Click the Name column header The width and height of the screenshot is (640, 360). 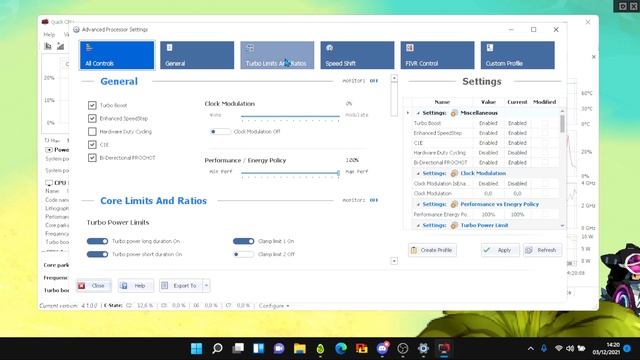442,102
